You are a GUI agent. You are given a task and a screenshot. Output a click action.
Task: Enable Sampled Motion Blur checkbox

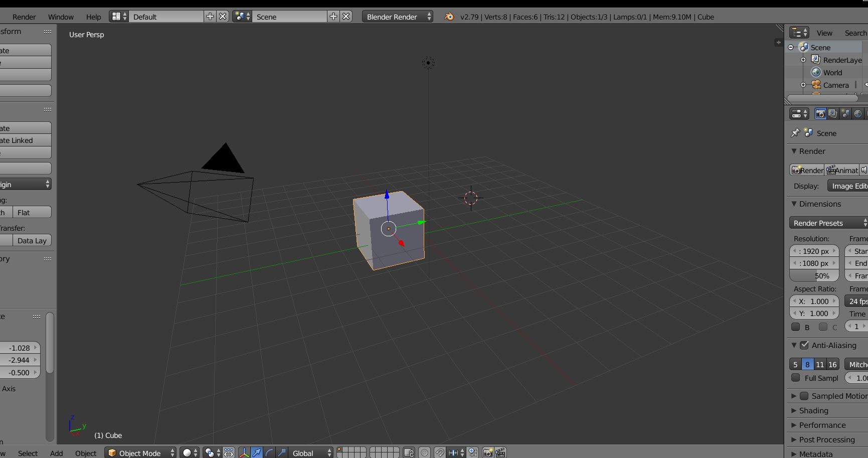pos(804,396)
